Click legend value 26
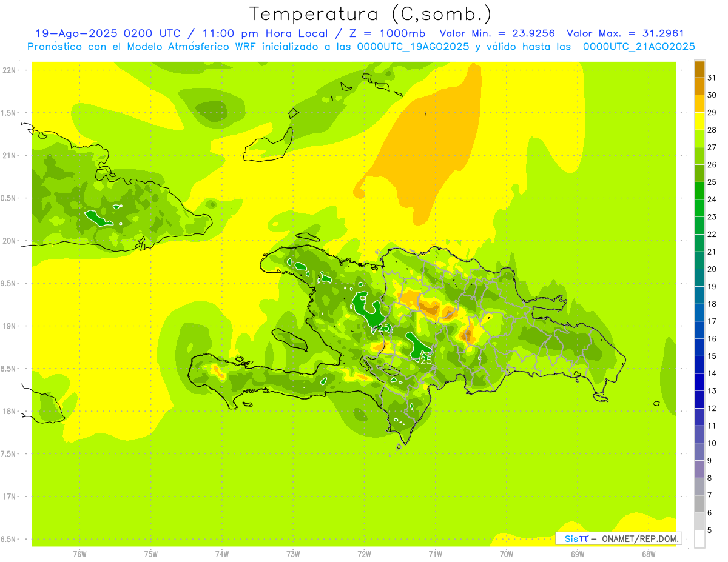Viewport: 728px width, 562px height. click(712, 165)
